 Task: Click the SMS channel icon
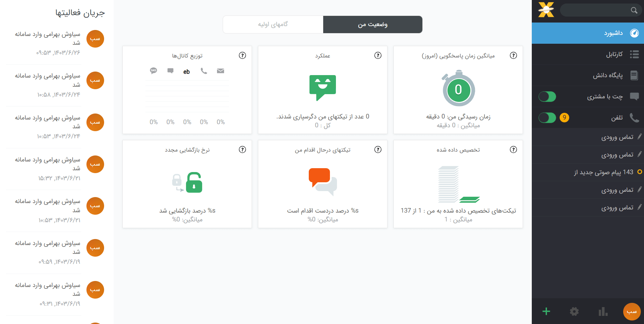tap(154, 71)
